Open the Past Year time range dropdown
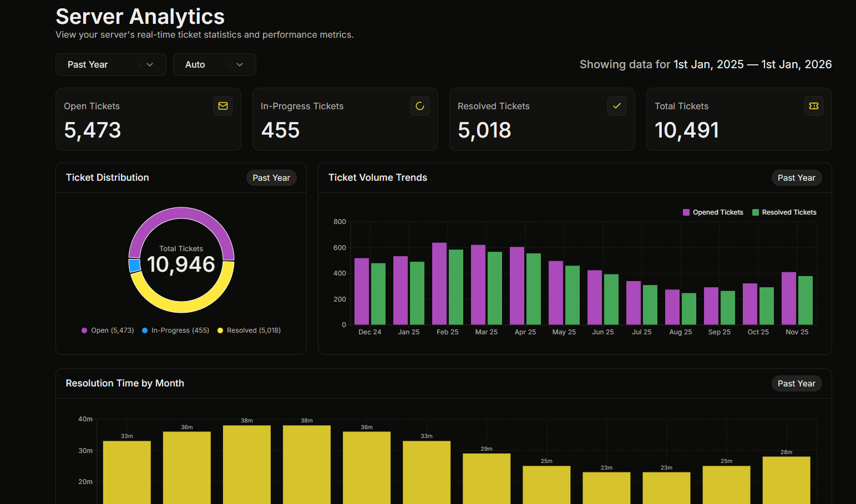 111,65
